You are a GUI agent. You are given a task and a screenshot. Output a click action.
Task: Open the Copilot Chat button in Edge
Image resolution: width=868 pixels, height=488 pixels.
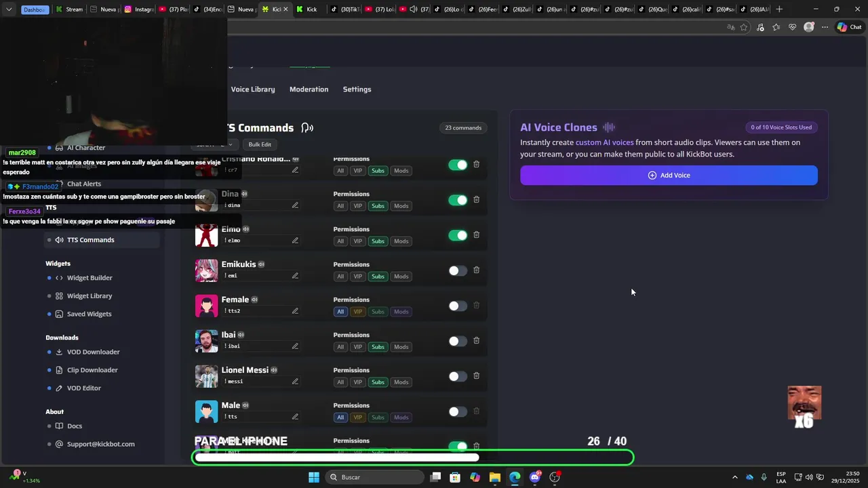pyautogui.click(x=849, y=27)
